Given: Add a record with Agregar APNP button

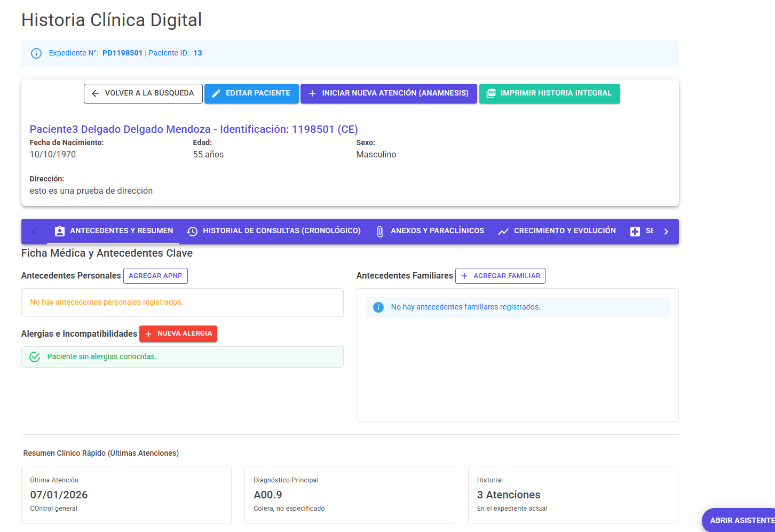Looking at the screenshot, I should pos(155,276).
